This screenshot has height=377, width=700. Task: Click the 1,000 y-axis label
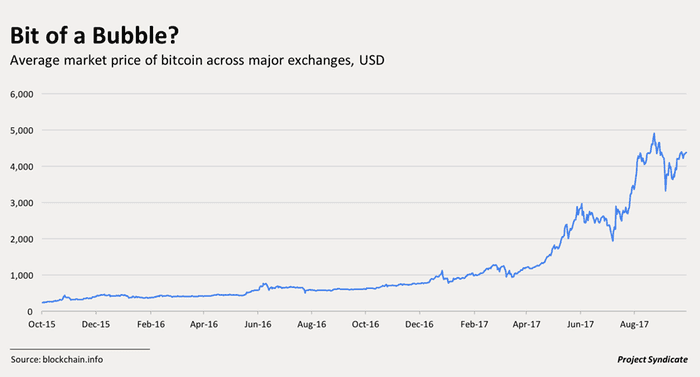pyautogui.click(x=22, y=276)
